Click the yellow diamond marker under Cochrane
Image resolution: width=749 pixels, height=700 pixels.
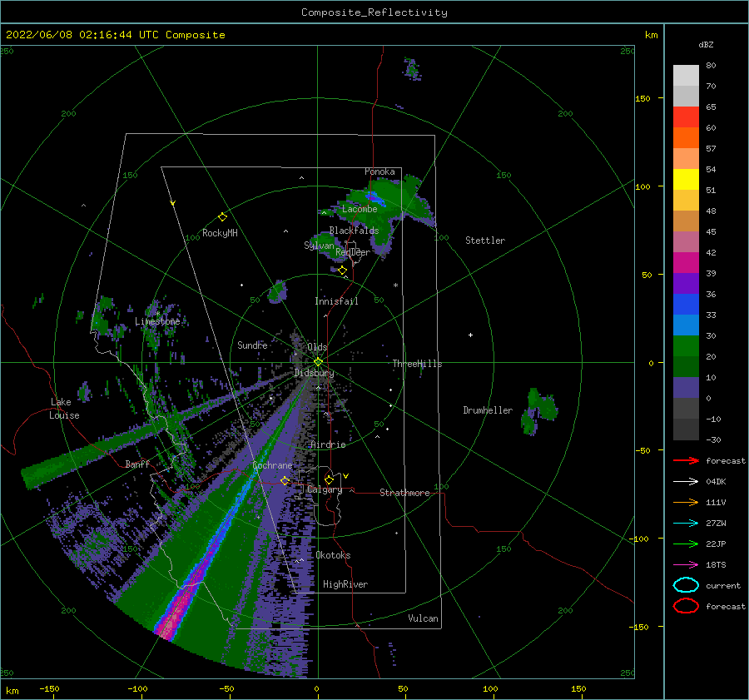point(285,480)
